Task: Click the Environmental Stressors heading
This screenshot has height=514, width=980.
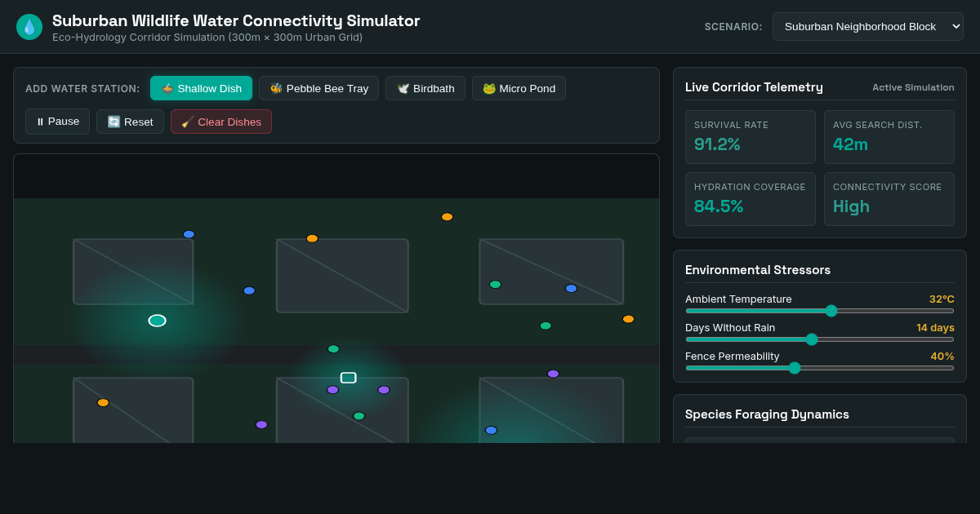Action: (x=758, y=270)
